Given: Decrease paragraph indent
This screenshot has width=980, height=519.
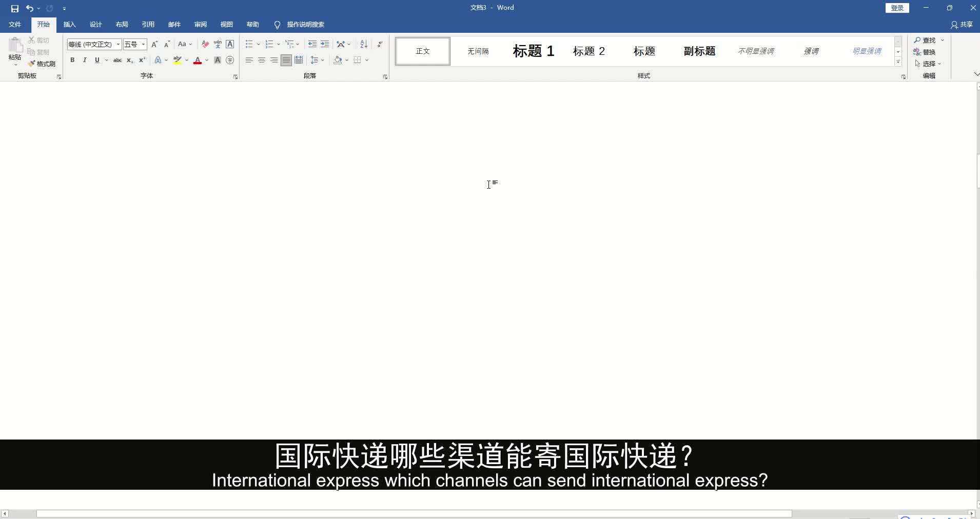Looking at the screenshot, I should pos(312,44).
